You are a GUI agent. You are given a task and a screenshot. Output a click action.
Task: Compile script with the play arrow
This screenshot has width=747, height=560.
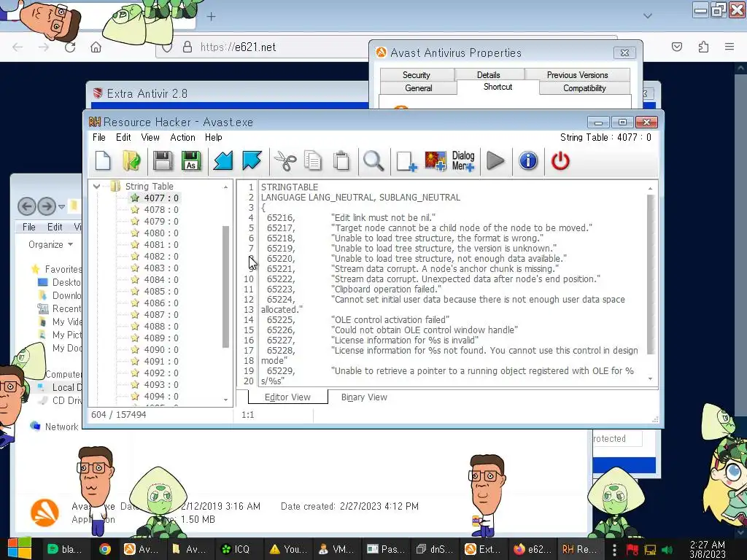(x=495, y=161)
